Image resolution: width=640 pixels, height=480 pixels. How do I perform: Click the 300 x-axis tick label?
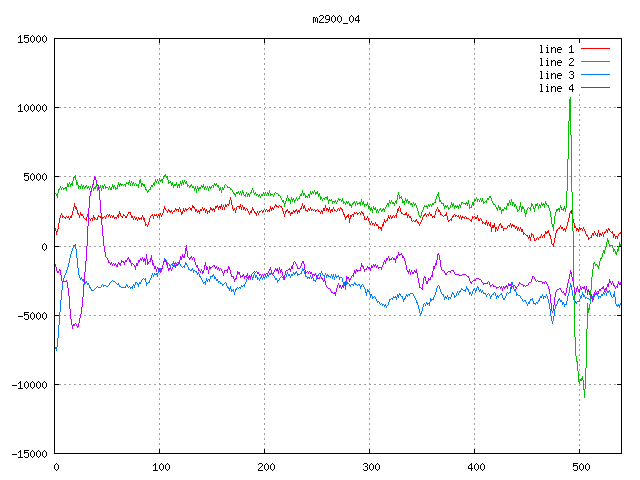370,467
